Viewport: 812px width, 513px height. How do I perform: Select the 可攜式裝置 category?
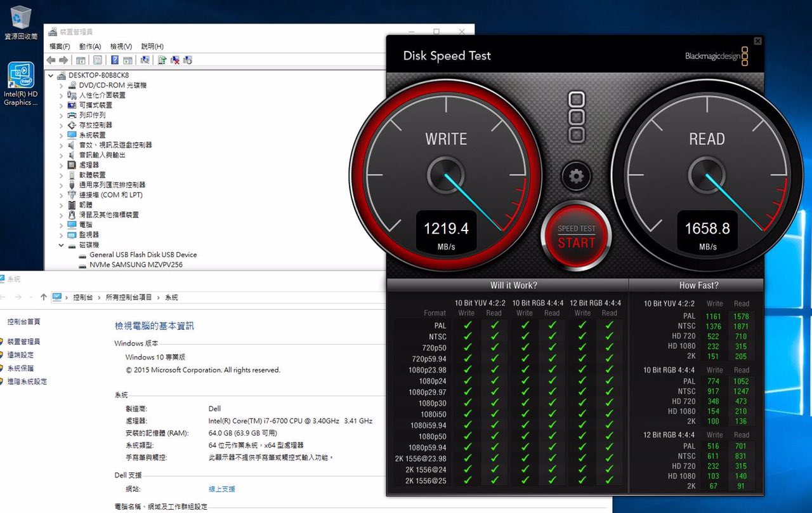96,105
